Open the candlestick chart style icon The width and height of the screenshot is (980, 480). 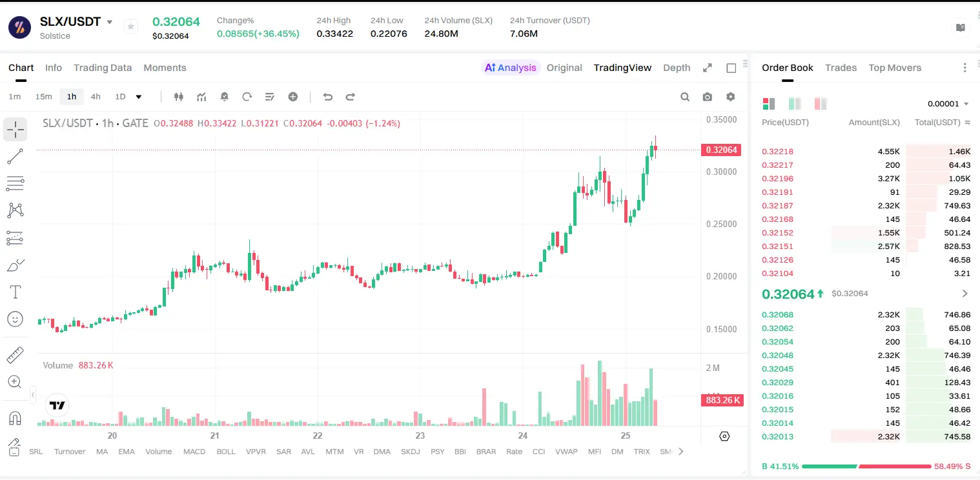tap(179, 97)
